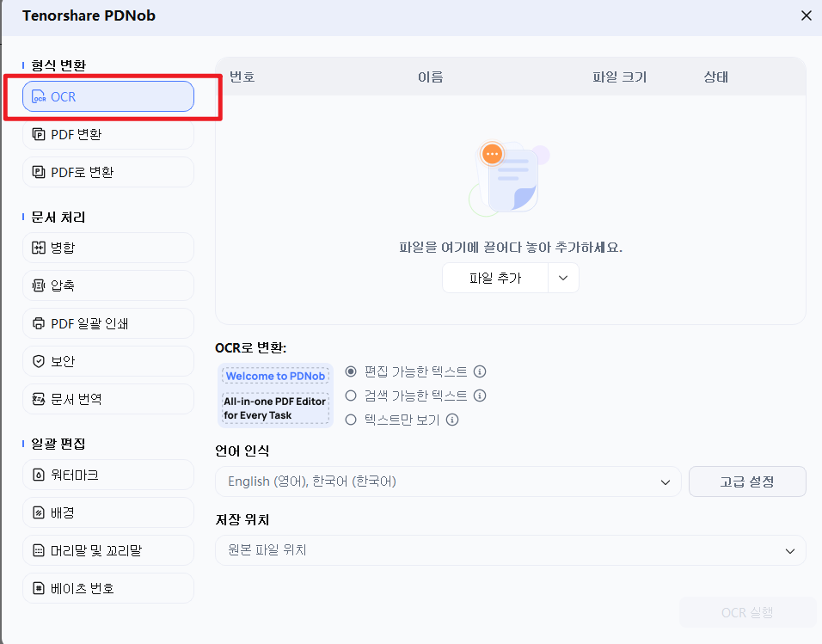Select the 워터마크 menu item

(108, 475)
